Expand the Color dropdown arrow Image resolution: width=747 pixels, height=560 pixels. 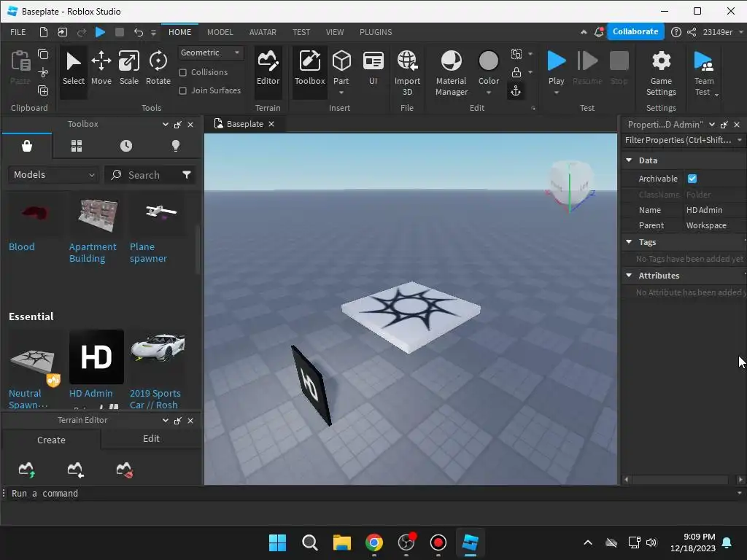click(488, 93)
